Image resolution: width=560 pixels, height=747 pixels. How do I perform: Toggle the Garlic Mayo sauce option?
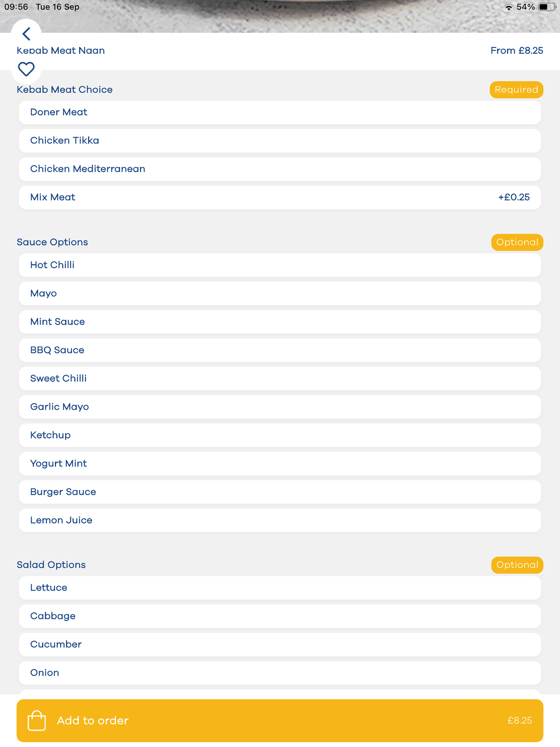click(280, 407)
